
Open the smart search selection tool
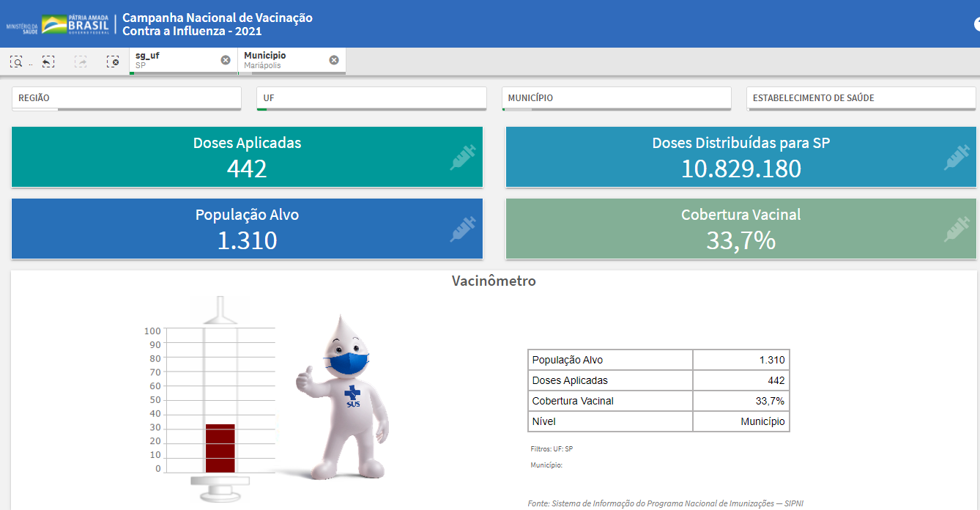click(x=16, y=62)
